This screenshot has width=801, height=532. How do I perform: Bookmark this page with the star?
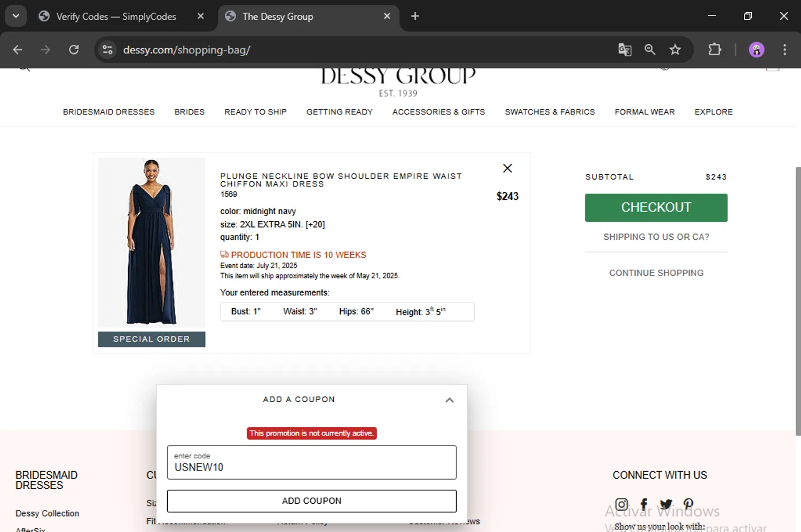(x=675, y=50)
